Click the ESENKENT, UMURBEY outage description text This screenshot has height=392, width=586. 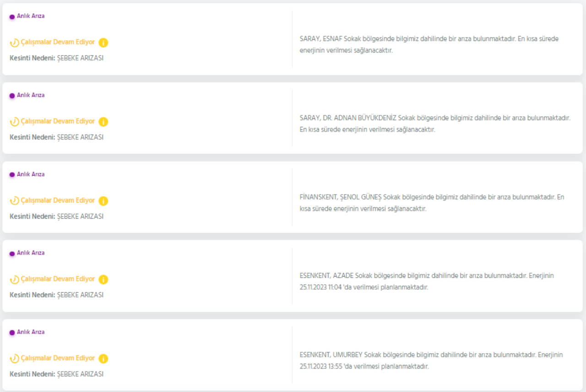tap(431, 360)
